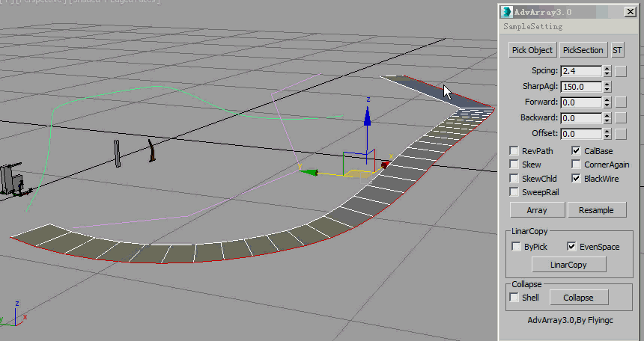This screenshot has height=341, width=644.
Task: Close the AdvArray3.0 window
Action: (631, 12)
